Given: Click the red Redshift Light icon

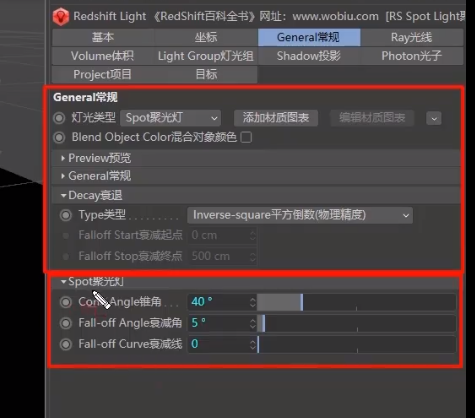Looking at the screenshot, I should click(61, 17).
